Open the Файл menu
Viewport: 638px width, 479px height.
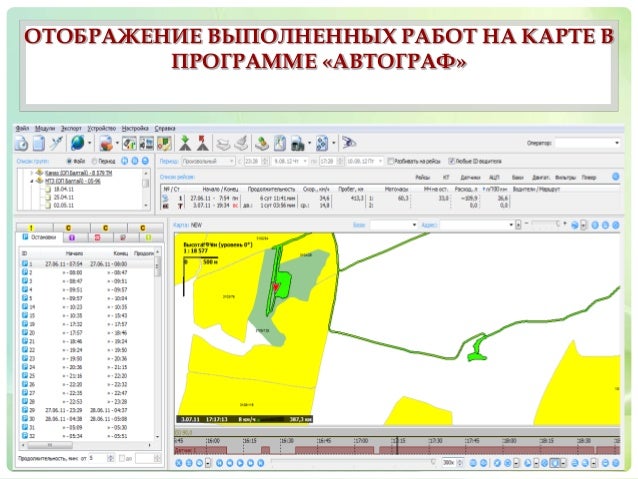click(x=22, y=129)
